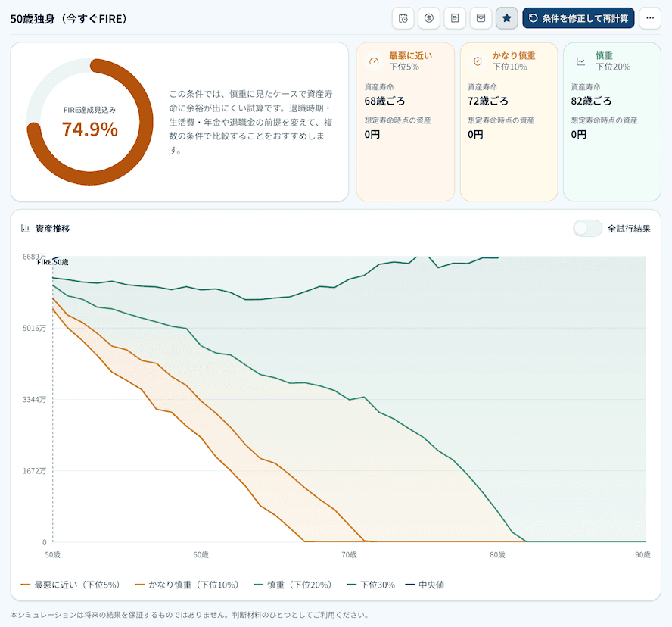The height and width of the screenshot is (627, 672).
Task: Click the FIRE 50歳 chart marker
Action: point(53,262)
